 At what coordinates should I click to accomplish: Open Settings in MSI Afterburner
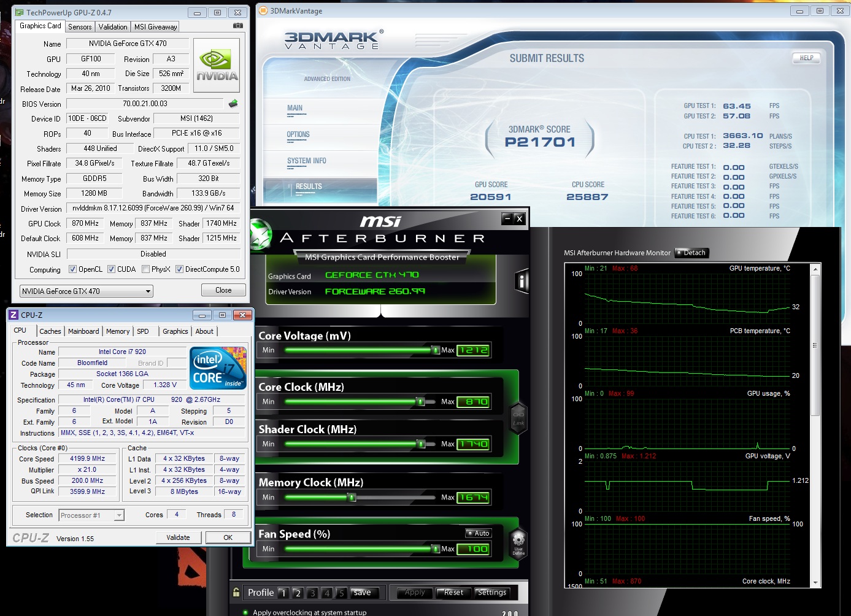click(x=491, y=593)
